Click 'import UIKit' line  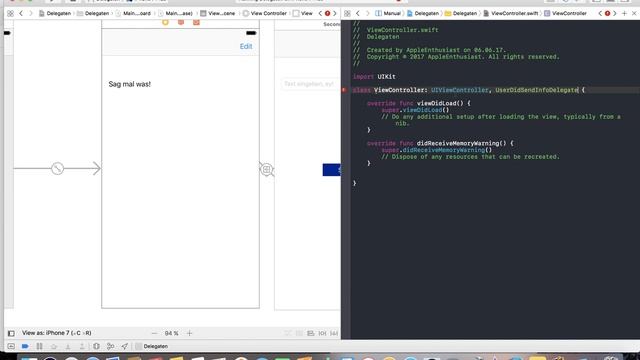374,76
